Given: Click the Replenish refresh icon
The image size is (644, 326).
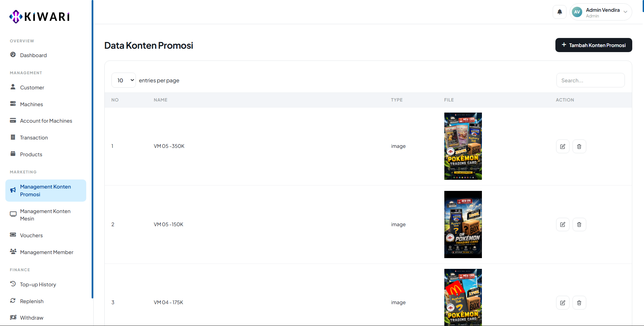Looking at the screenshot, I should 13,301.
